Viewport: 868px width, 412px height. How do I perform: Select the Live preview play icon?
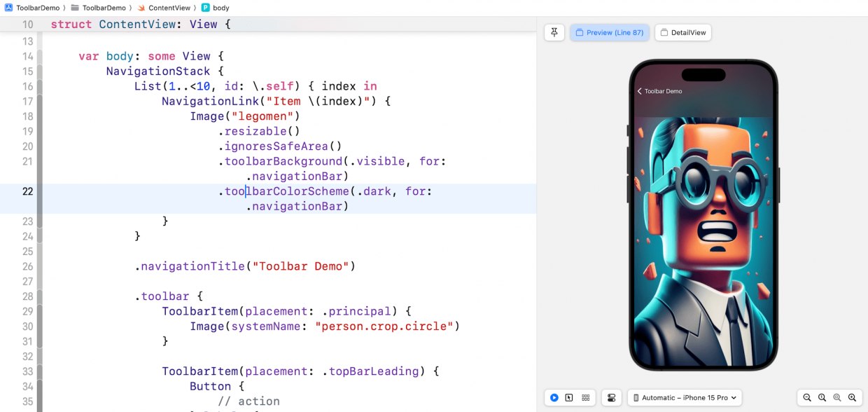pos(554,397)
